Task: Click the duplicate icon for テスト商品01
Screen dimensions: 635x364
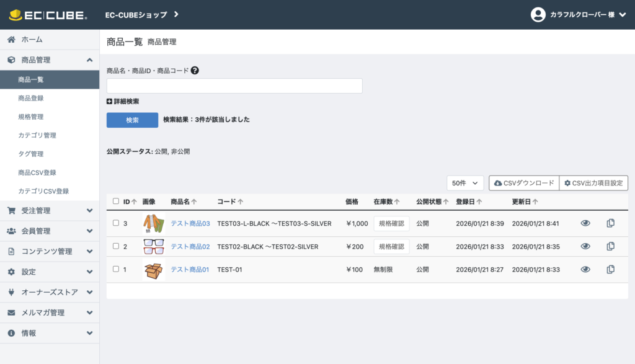Action: pos(610,269)
